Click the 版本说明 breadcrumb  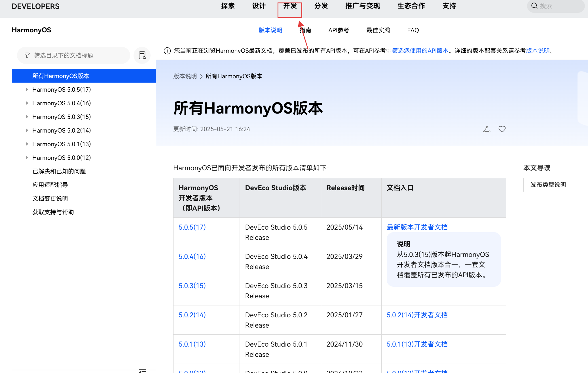click(x=185, y=76)
